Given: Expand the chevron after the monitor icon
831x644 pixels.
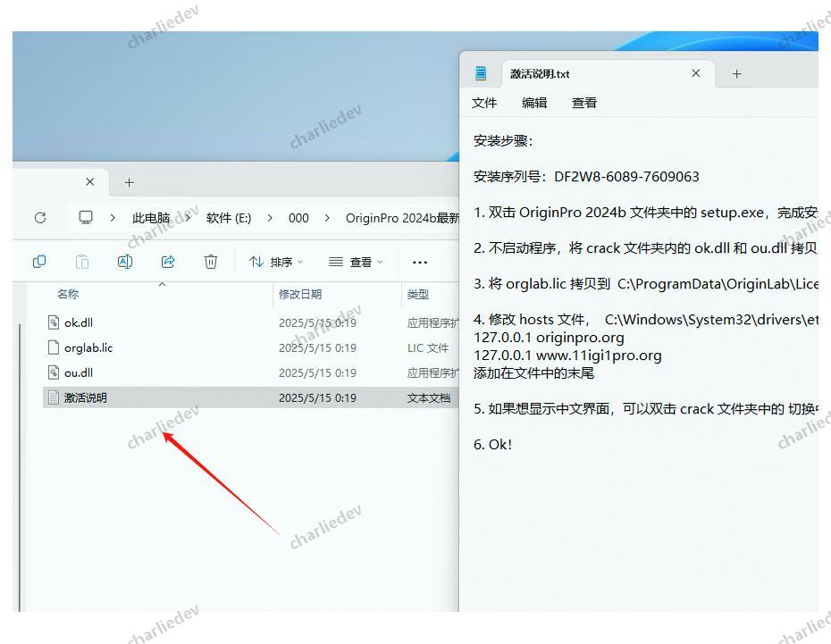Looking at the screenshot, I should click(113, 218).
